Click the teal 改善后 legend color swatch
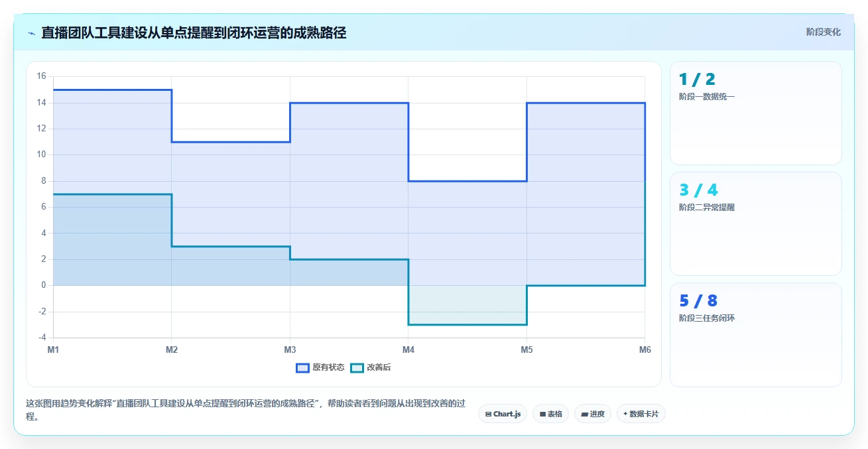868x449 pixels. (357, 367)
